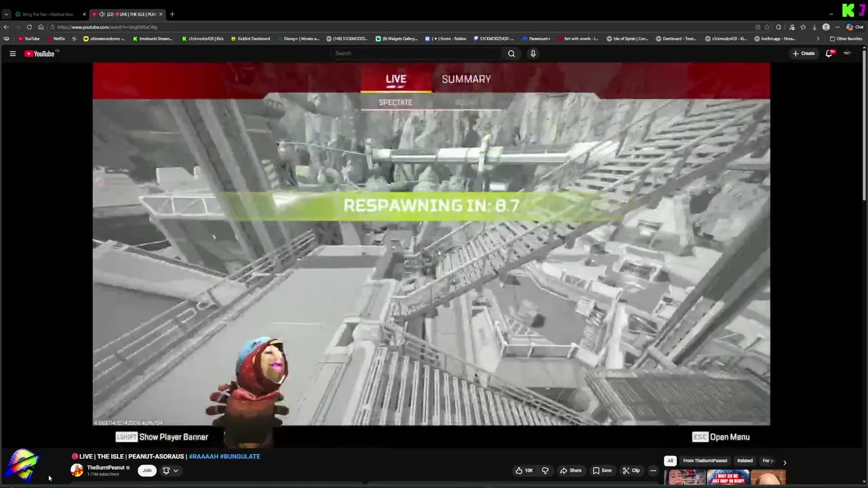The height and width of the screenshot is (488, 868).
Task: Open the browser profile icon
Action: pyautogui.click(x=826, y=27)
